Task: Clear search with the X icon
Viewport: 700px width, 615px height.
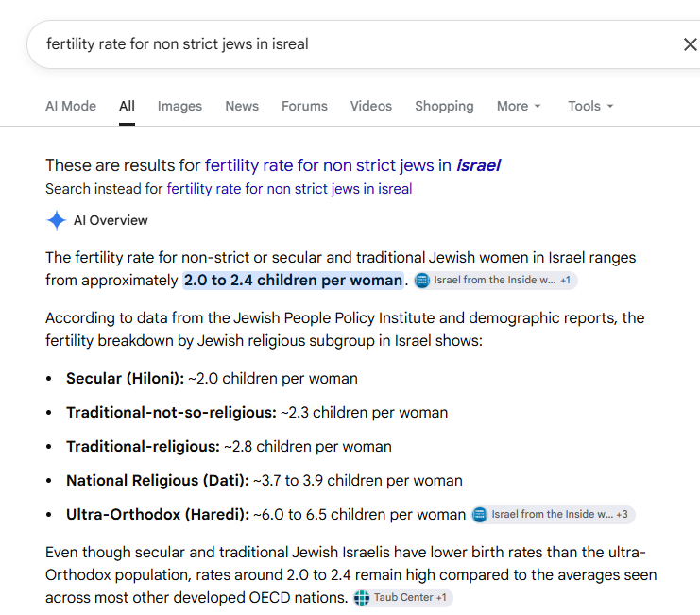Action: [x=691, y=44]
